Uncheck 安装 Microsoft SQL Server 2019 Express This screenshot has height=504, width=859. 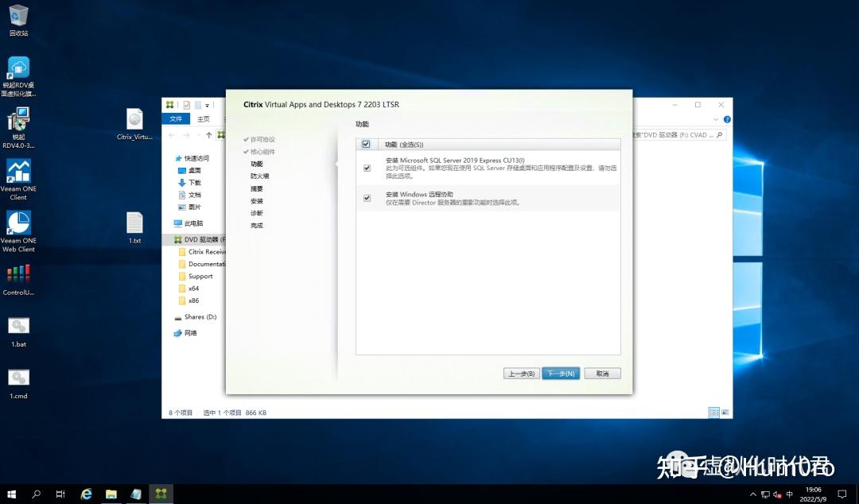(367, 168)
